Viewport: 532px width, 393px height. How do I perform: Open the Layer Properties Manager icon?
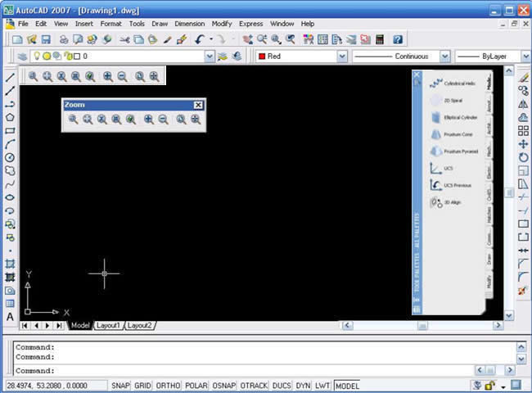pyautogui.click(x=22, y=56)
